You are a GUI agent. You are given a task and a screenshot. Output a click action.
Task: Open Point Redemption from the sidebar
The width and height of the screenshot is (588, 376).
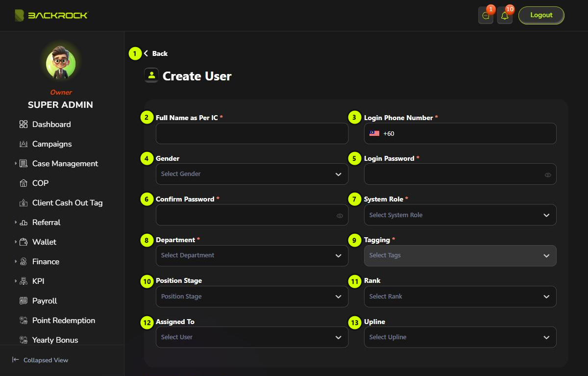pos(64,321)
